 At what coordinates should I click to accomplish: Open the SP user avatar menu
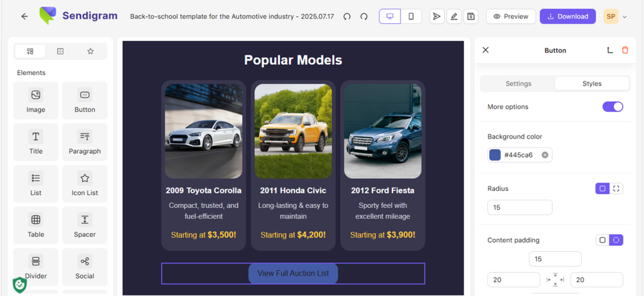pyautogui.click(x=611, y=16)
